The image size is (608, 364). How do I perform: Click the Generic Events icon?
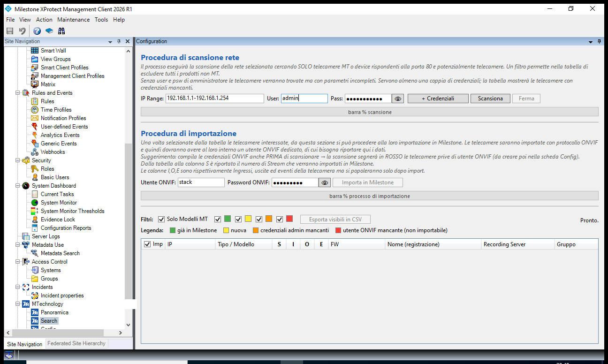[35, 144]
